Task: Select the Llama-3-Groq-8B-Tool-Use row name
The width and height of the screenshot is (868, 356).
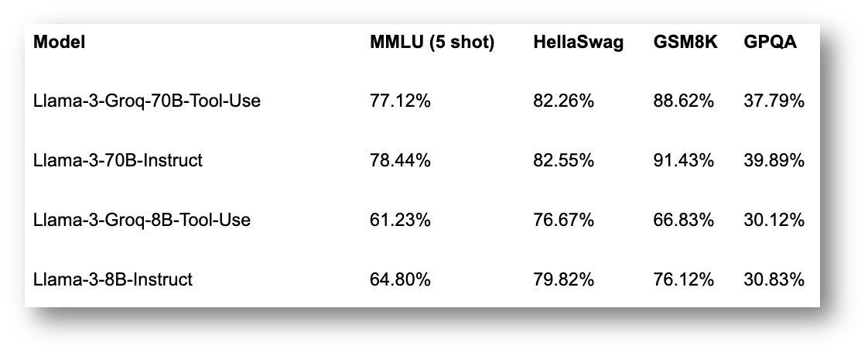Action: [x=142, y=220]
